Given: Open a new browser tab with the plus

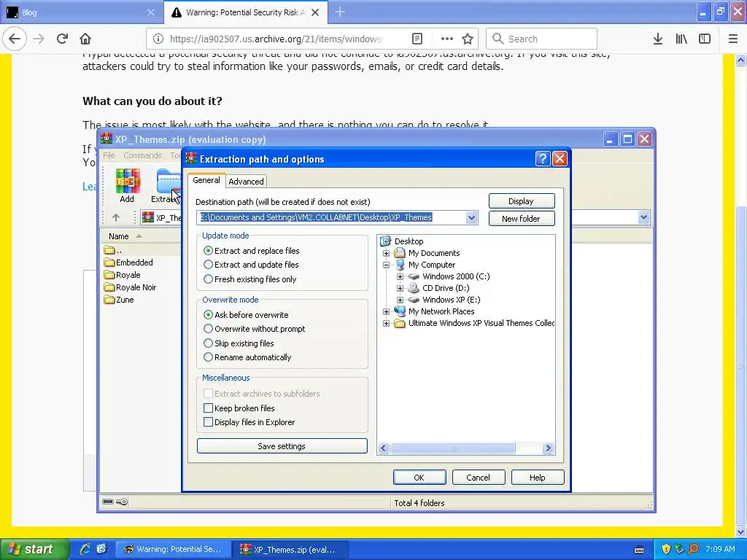Looking at the screenshot, I should tap(340, 12).
